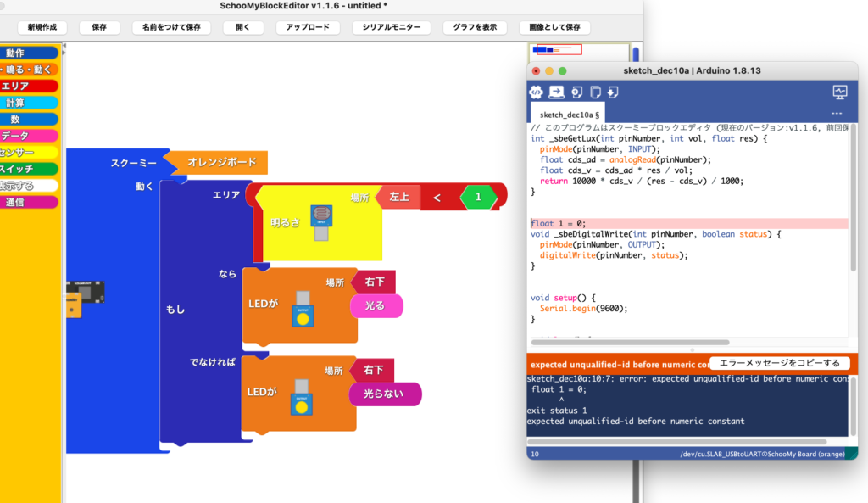Click the Open sketch icon in Arduino
Image resolution: width=868 pixels, height=503 pixels.
pos(595,92)
